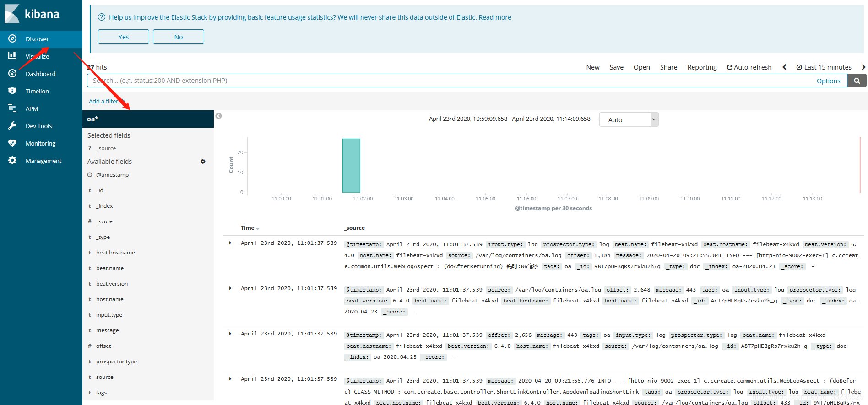Screen dimensions: 868x405
Task: Go to previous time window arrow
Action: coord(784,67)
